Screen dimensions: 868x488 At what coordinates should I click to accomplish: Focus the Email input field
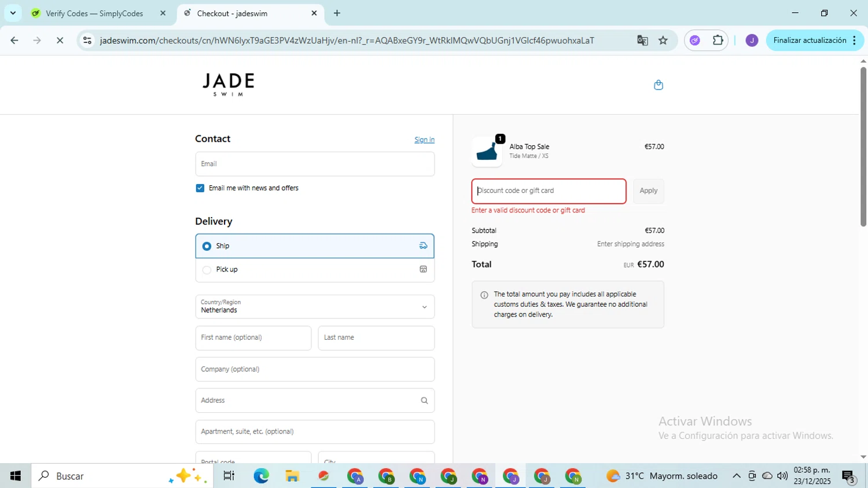315,164
